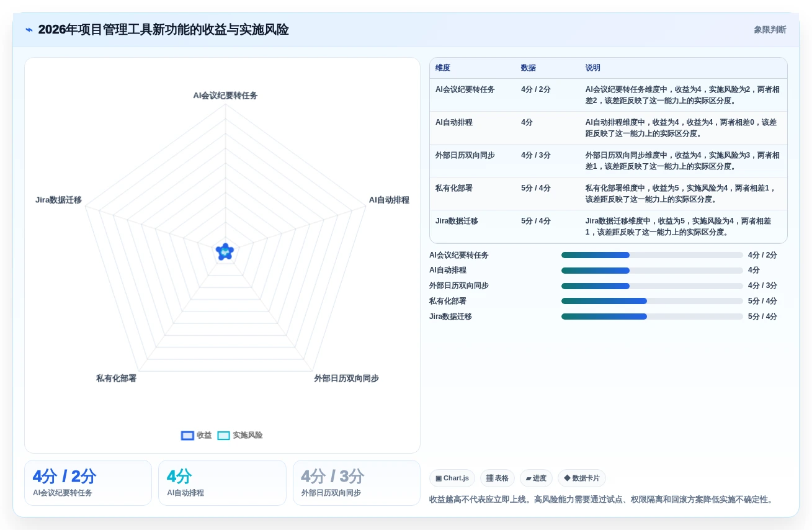Click the footnote text starting 收益越高不代表

point(602,500)
